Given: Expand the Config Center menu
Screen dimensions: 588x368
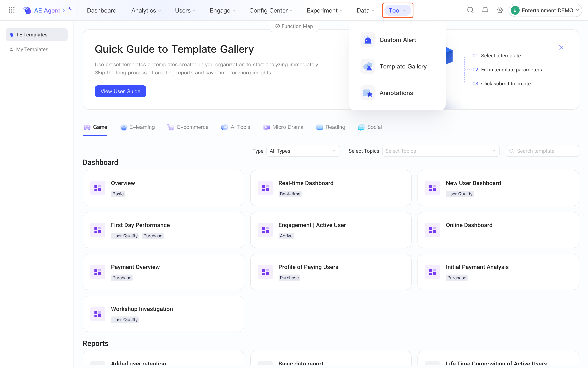Looking at the screenshot, I should pos(271,10).
